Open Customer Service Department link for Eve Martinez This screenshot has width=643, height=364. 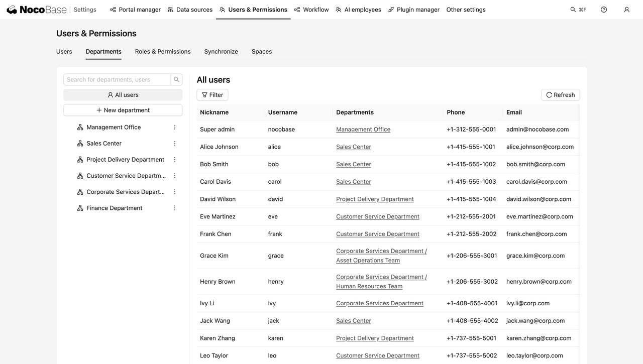point(378,216)
